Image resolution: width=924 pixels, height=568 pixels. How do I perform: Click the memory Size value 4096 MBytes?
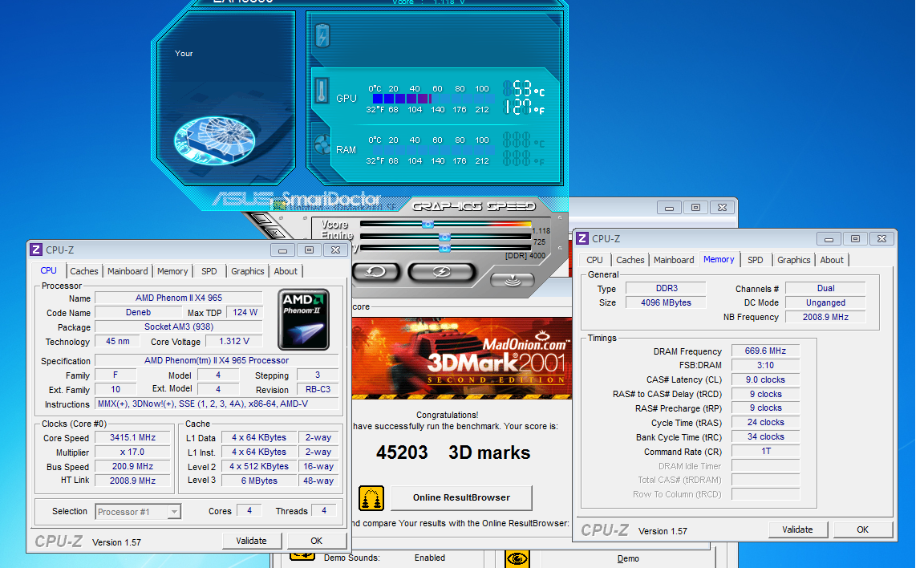[x=666, y=303]
